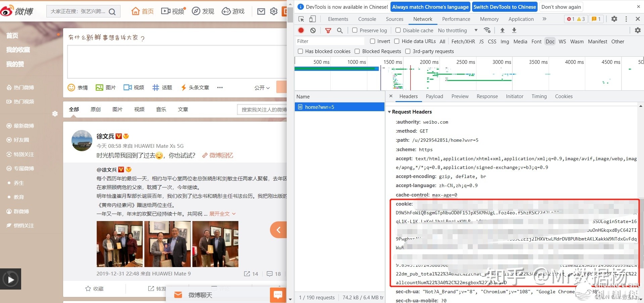Image resolution: width=644 pixels, height=303 pixels.
Task: Open the 视频 video nav item
Action: pos(173,11)
